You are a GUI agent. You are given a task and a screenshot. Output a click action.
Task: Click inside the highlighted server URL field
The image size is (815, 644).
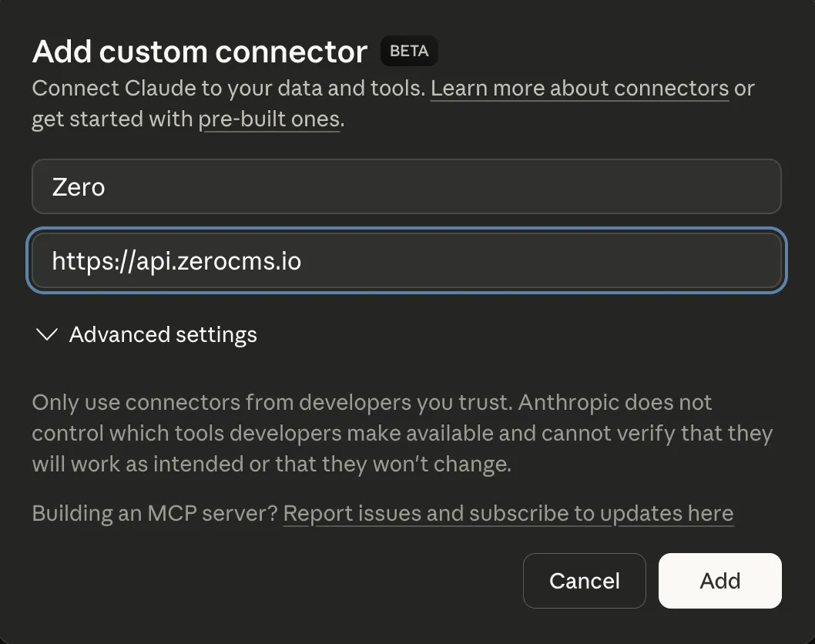[407, 260]
